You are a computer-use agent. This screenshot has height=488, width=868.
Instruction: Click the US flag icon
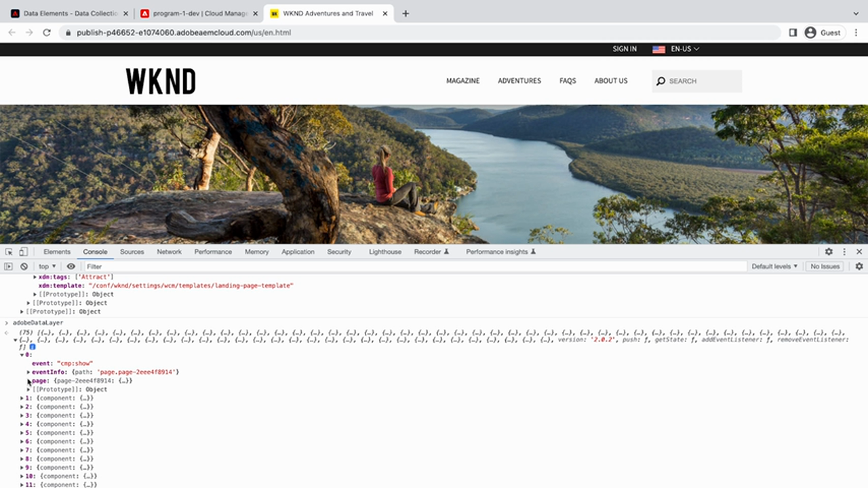658,49
